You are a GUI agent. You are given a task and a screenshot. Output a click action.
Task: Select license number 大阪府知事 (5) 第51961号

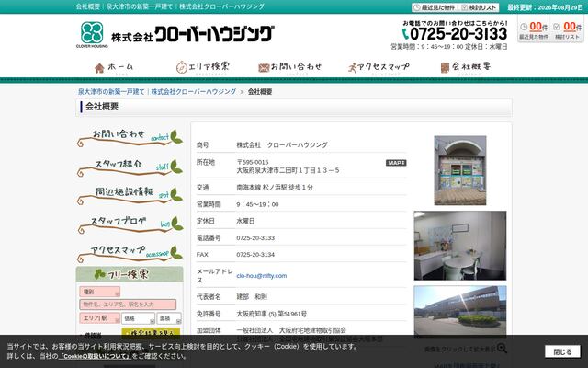[x=271, y=314]
